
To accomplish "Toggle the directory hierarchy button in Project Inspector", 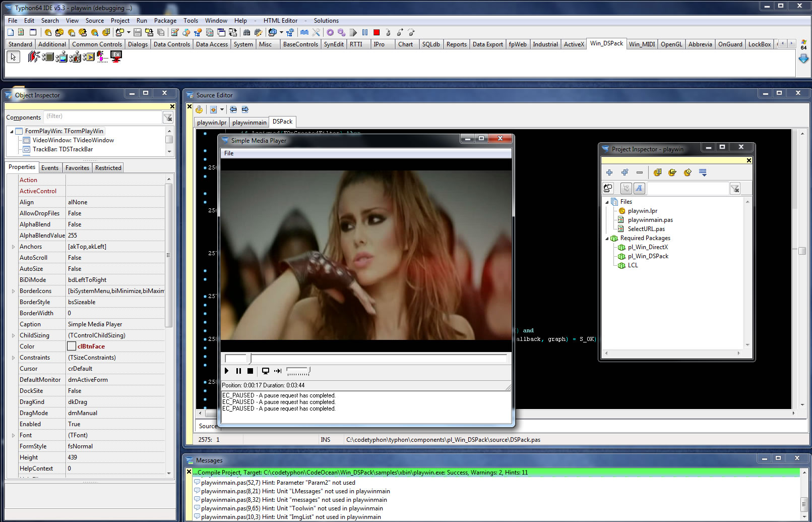I will pos(626,189).
